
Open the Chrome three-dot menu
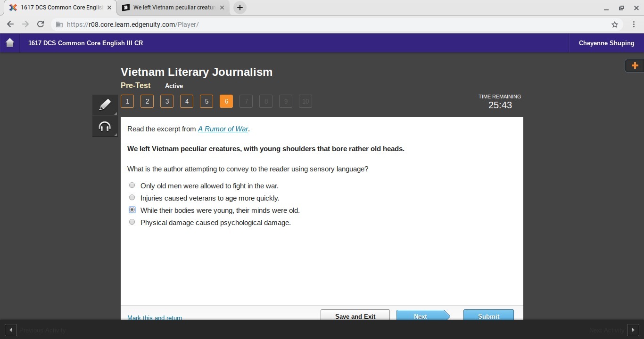(634, 24)
